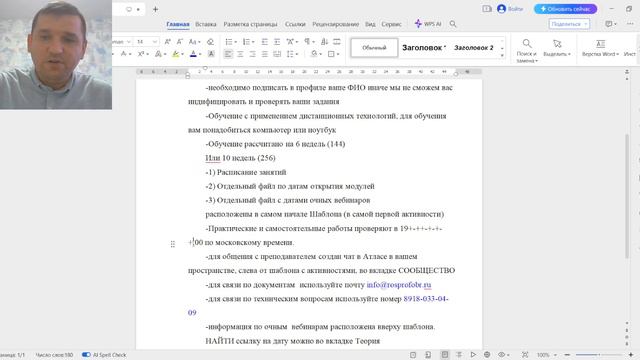Click the decrease indent icon

pos(264,42)
